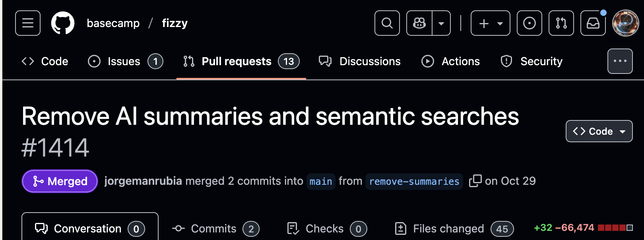The height and width of the screenshot is (240, 644).
Task: Open the pull requests header icon
Action: point(561,23)
